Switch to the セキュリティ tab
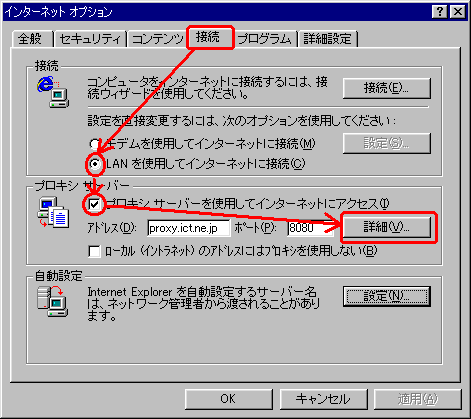471x419 pixels. click(x=90, y=39)
